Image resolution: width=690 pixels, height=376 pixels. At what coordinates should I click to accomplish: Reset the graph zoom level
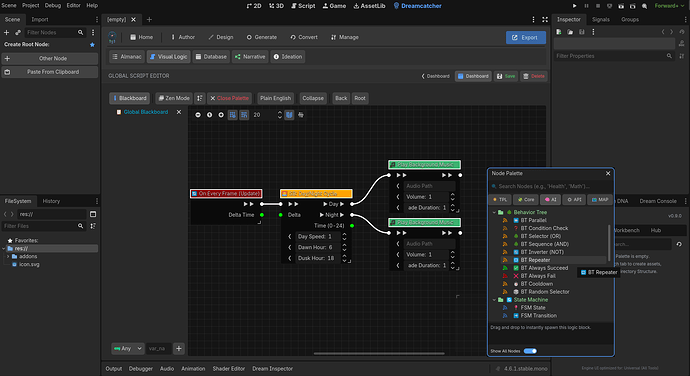point(209,115)
